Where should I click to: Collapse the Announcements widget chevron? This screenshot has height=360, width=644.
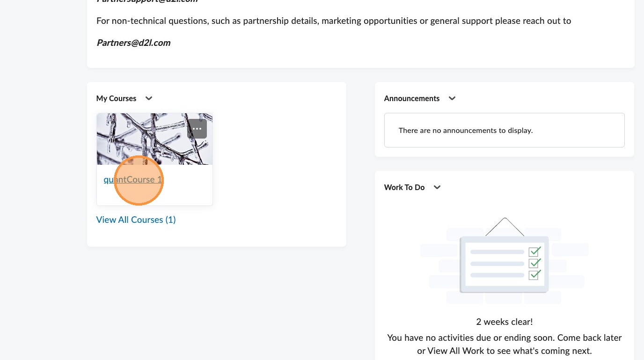[452, 98]
